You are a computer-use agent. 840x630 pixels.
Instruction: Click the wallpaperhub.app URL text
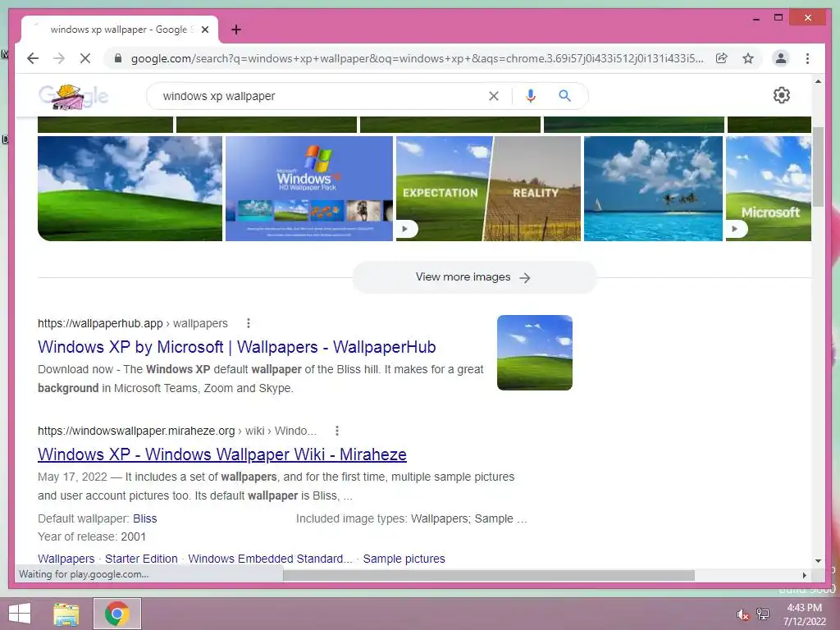click(x=100, y=323)
